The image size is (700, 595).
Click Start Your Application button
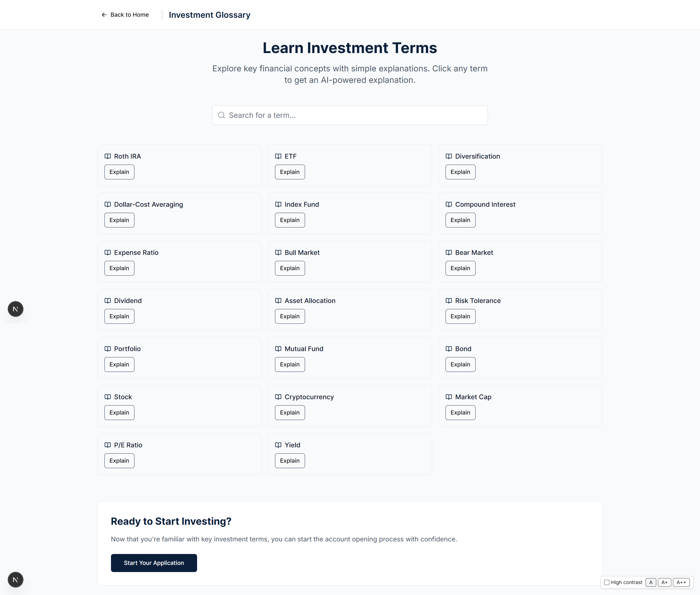tap(154, 563)
